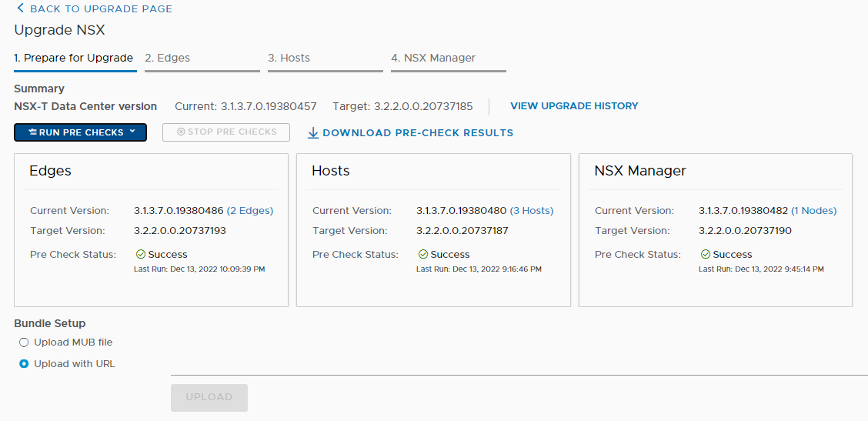This screenshot has height=421, width=868.
Task: Click NSX Manager target version 3.2.2.0.0.20737190
Action: click(745, 230)
